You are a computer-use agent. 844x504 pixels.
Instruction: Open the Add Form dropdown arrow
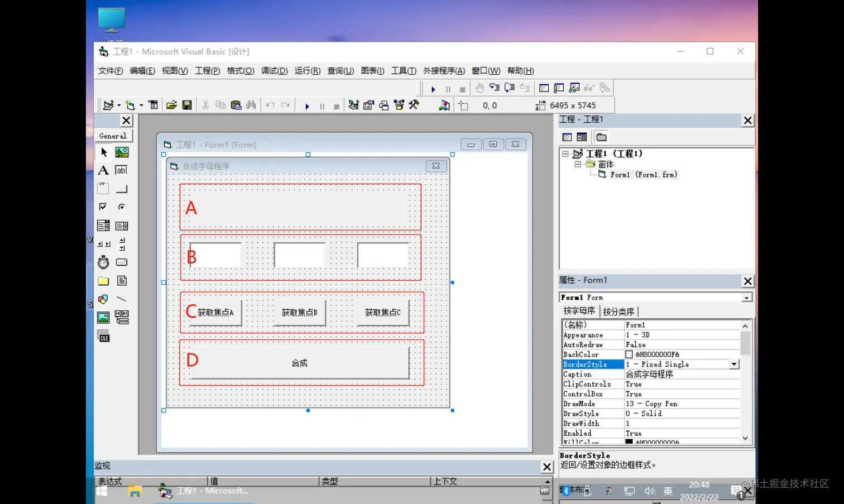141,105
